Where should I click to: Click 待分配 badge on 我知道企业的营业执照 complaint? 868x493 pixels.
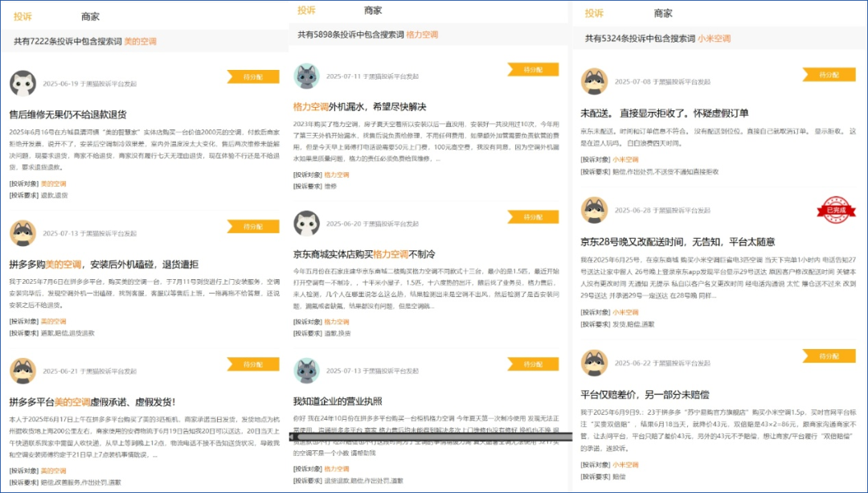click(533, 364)
